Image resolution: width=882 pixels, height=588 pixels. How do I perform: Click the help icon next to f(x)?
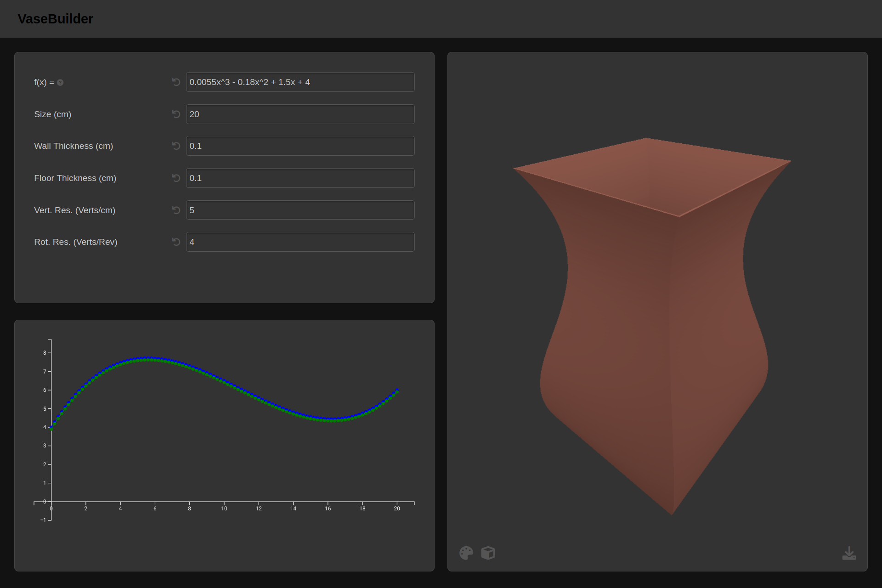(60, 83)
